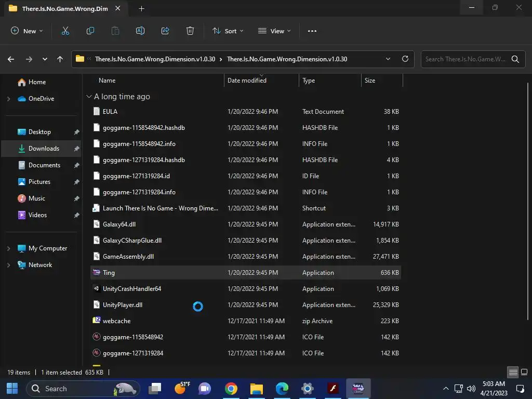Expand OneDrive in navigation pane
532x399 pixels.
tap(8, 99)
